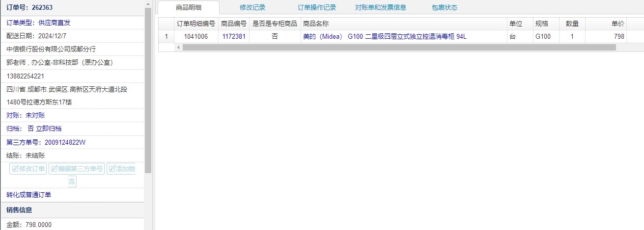Select the order detail cell 1041006

click(x=196, y=36)
